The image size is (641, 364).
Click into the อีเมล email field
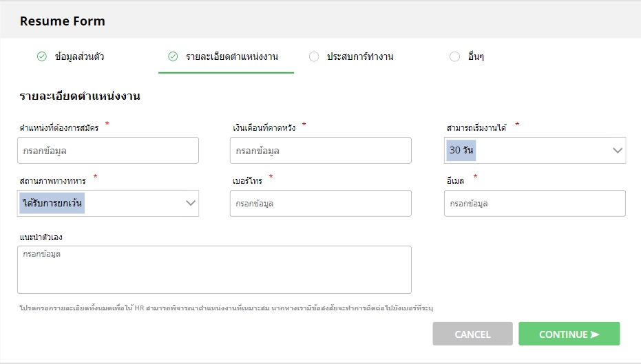pyautogui.click(x=534, y=204)
